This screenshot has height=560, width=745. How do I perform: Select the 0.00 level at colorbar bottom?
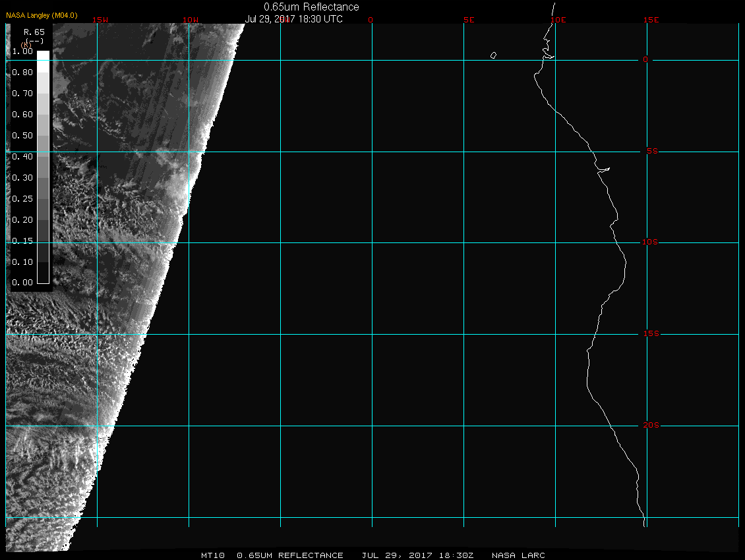pyautogui.click(x=22, y=283)
